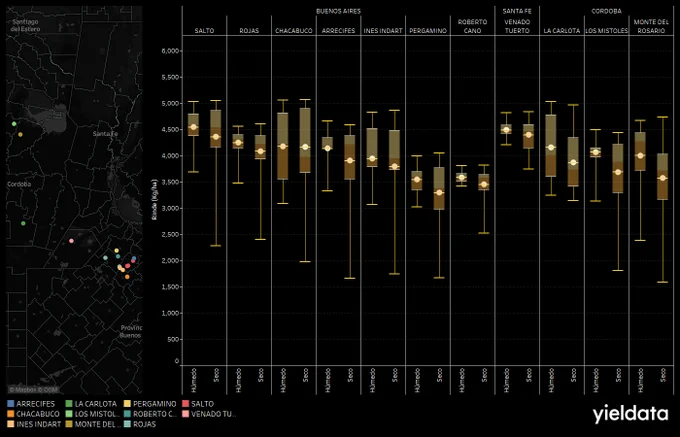Click the Santa Fe label on the map
The height and width of the screenshot is (437, 680).
pos(105,134)
